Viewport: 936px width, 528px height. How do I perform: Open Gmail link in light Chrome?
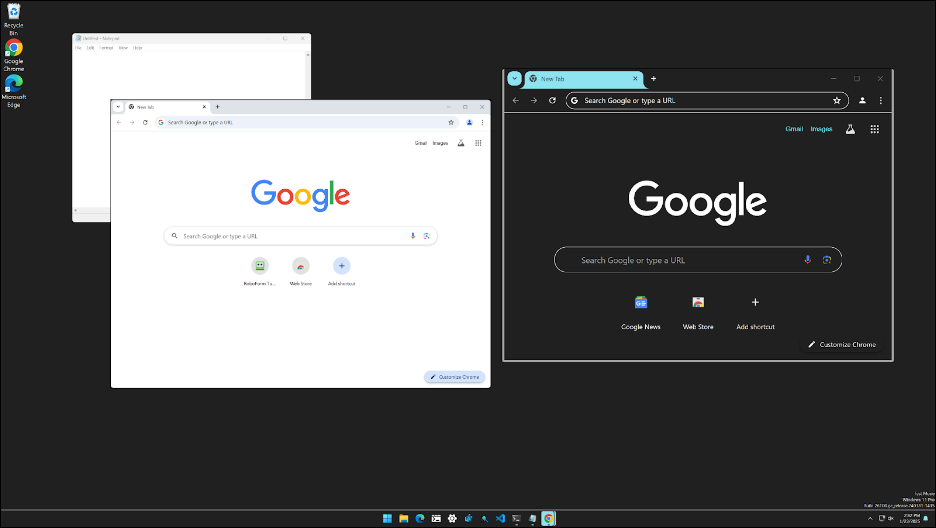point(421,143)
